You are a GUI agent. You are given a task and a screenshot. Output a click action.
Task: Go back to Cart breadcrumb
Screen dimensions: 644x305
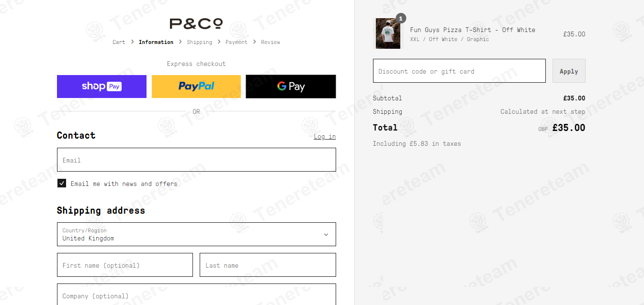tap(119, 42)
